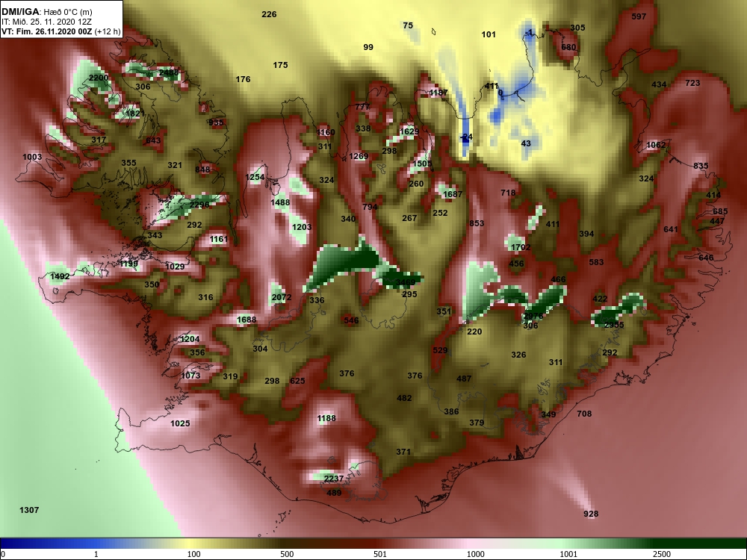Click the 1073 map value
Screen dimensions: 747x560
pos(190,376)
